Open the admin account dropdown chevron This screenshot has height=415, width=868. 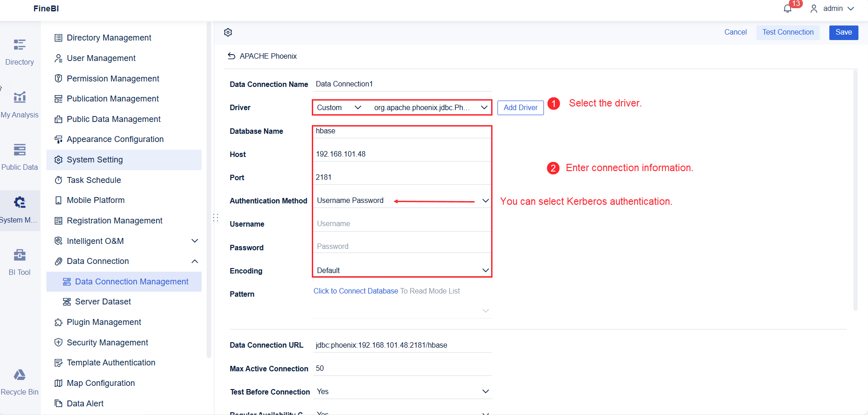851,9
